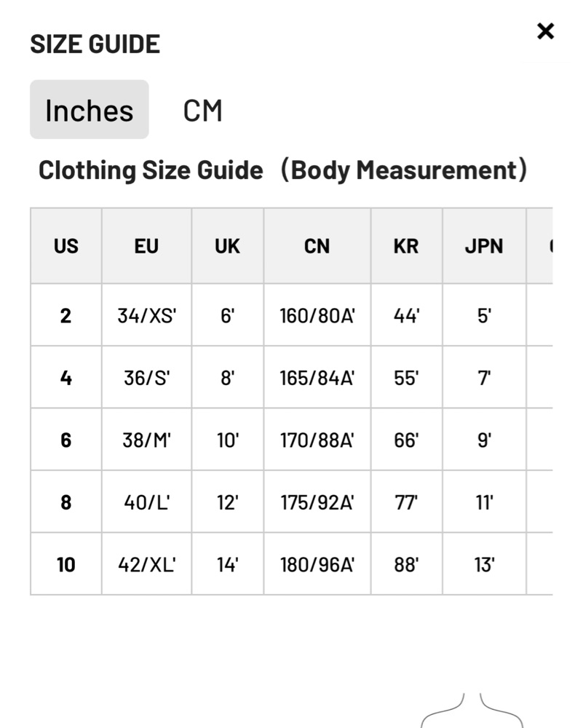Click the 42/XL' EU size cell
Screen dimensions: 583x728
pyautogui.click(x=147, y=564)
